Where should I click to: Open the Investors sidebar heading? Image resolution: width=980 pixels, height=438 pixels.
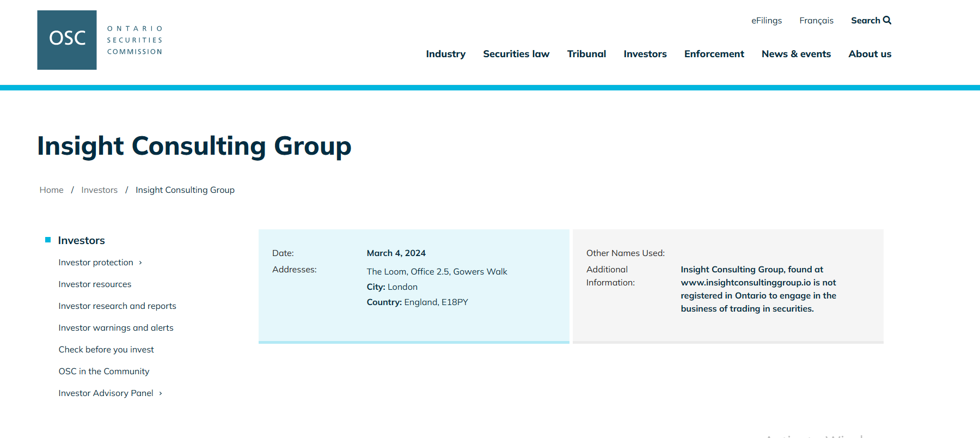tap(81, 240)
